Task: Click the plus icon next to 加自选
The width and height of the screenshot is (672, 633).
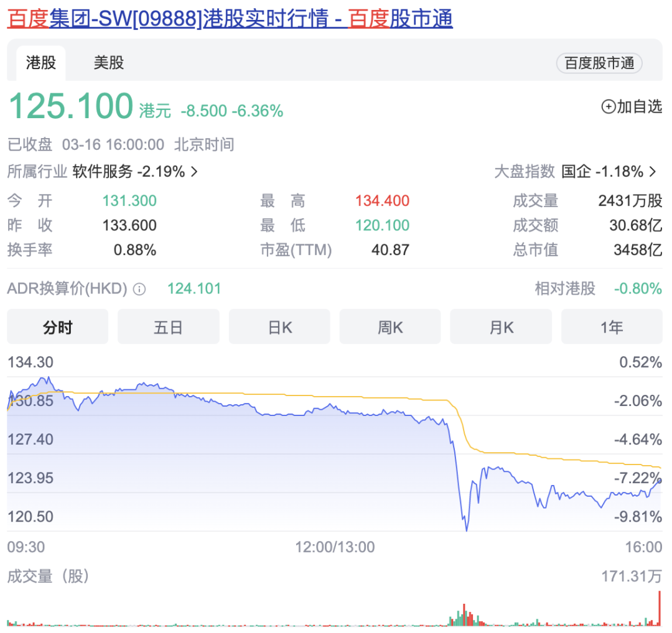Action: tap(608, 106)
